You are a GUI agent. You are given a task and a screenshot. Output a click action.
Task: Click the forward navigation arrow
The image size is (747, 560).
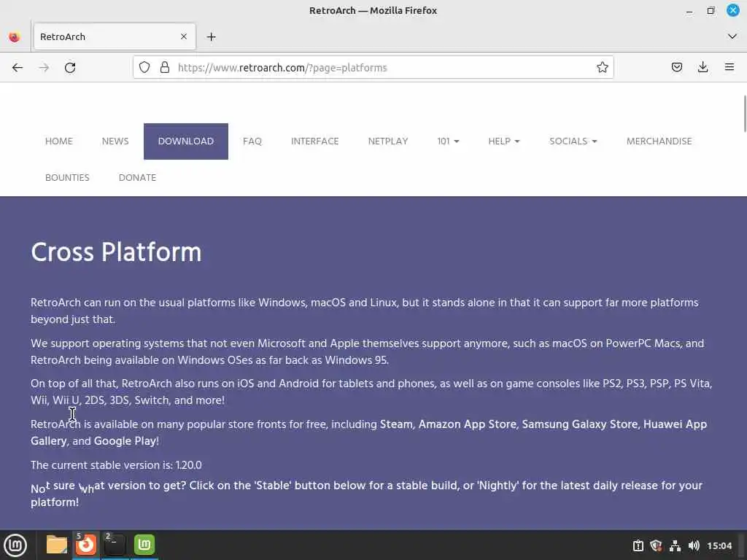coord(44,68)
